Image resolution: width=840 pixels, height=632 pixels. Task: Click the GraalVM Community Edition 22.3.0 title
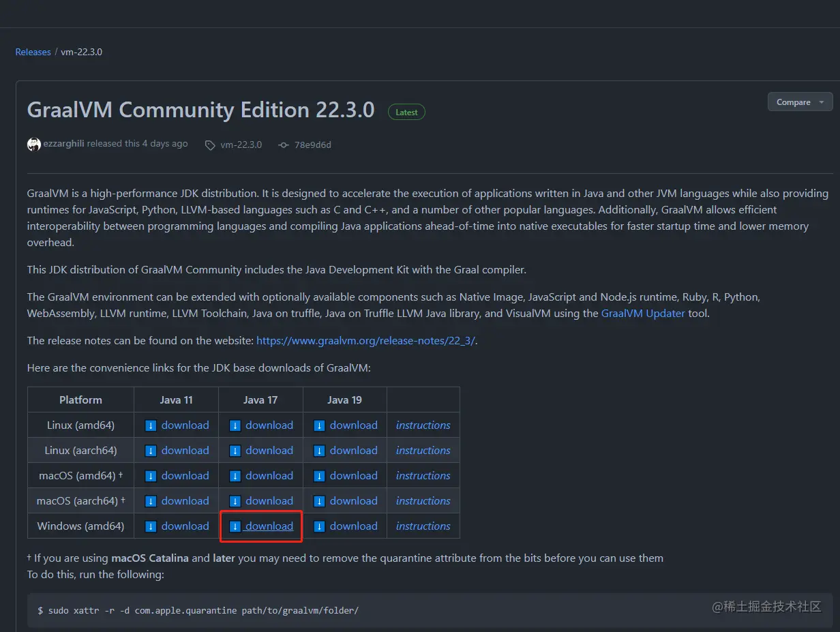[200, 110]
